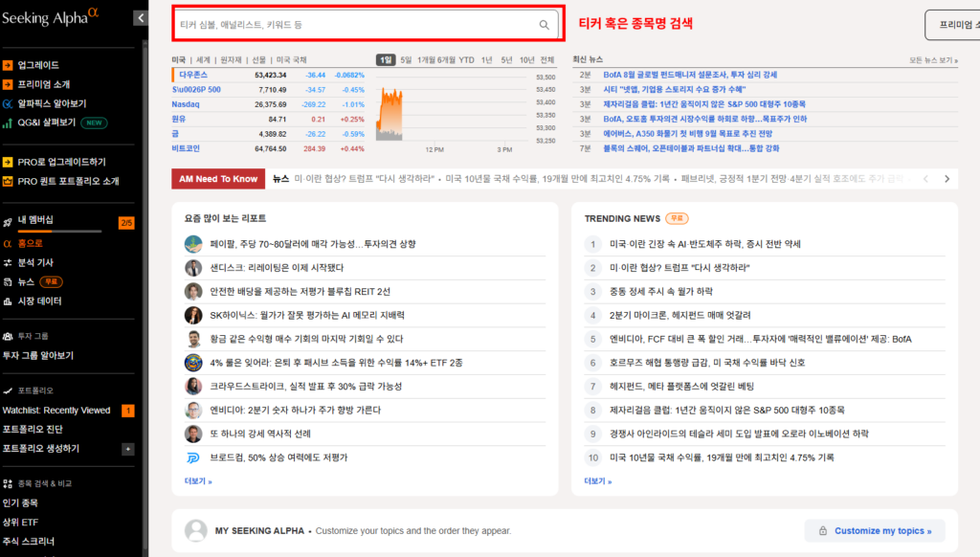Image resolution: width=980 pixels, height=557 pixels.
Task: Open 투자 그룹 알아보기 in sidebar
Action: [38, 356]
